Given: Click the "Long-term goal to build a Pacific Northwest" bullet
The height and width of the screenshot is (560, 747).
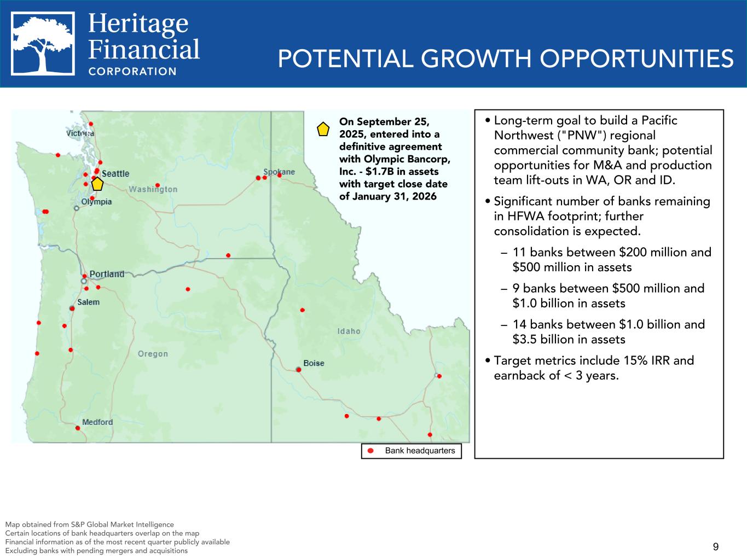Looking at the screenshot, I should 599,150.
